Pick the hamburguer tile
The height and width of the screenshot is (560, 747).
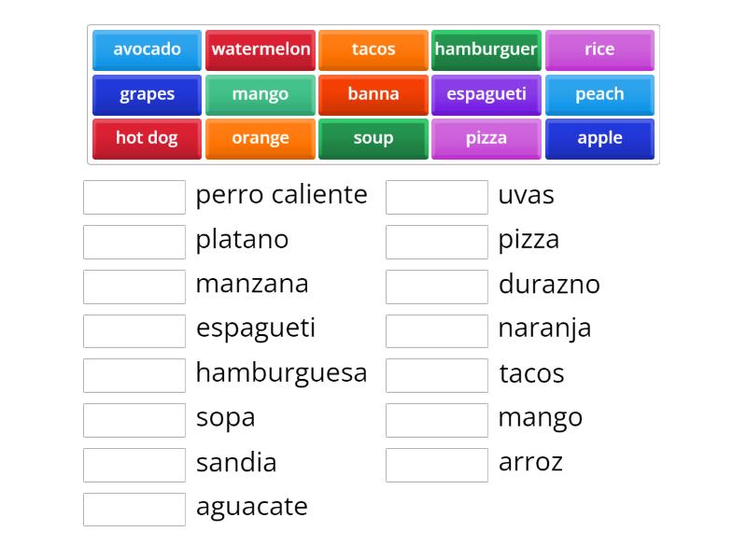tap(486, 49)
